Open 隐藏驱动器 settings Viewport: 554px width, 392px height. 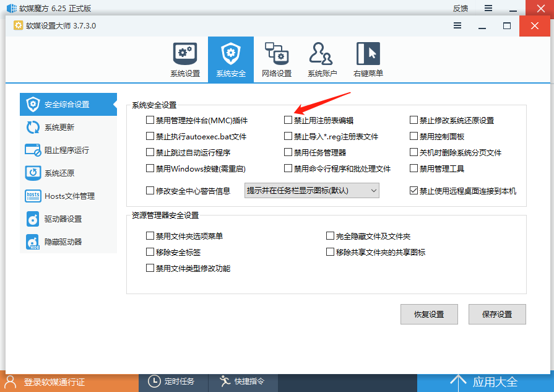coord(66,242)
